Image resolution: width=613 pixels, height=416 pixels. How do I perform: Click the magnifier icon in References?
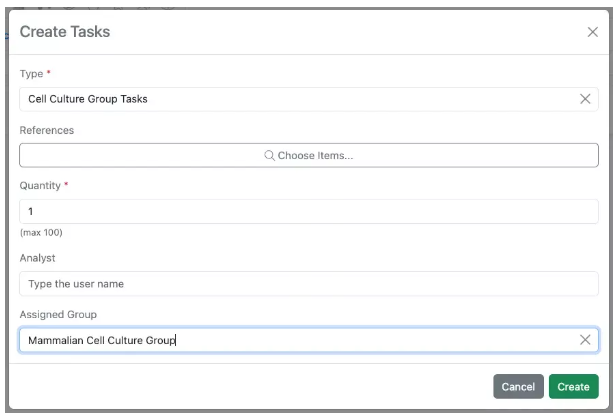click(269, 156)
